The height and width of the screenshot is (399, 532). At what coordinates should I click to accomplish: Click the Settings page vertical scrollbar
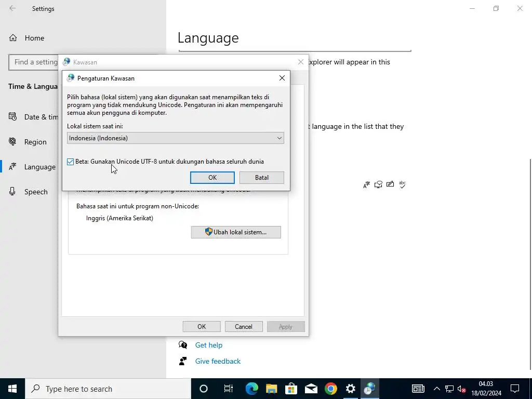coord(530,264)
